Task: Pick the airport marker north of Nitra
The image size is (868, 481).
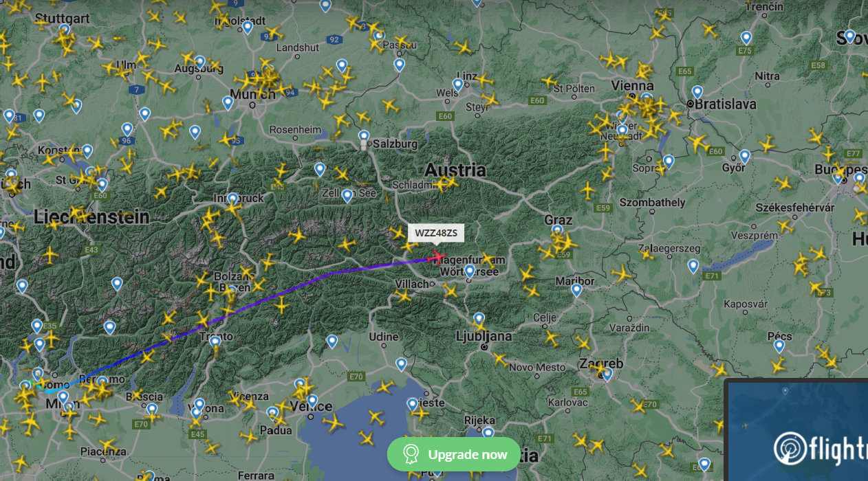Action: tap(746, 38)
